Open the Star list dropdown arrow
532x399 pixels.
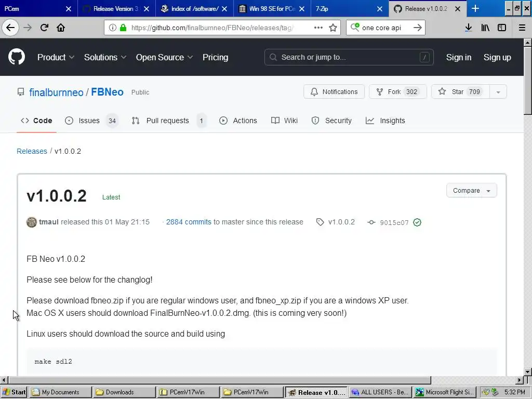tap(498, 92)
